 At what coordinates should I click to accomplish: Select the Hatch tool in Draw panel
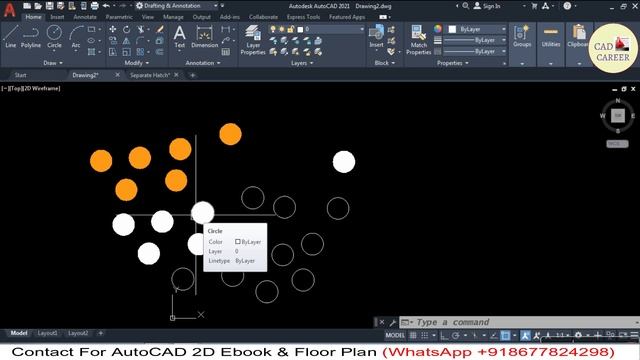[x=91, y=52]
